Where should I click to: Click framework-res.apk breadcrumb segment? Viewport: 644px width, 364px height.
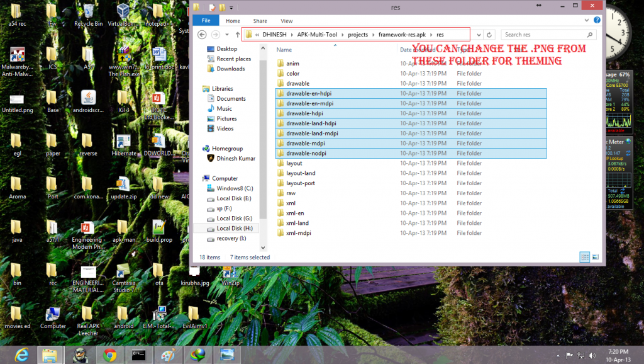402,35
